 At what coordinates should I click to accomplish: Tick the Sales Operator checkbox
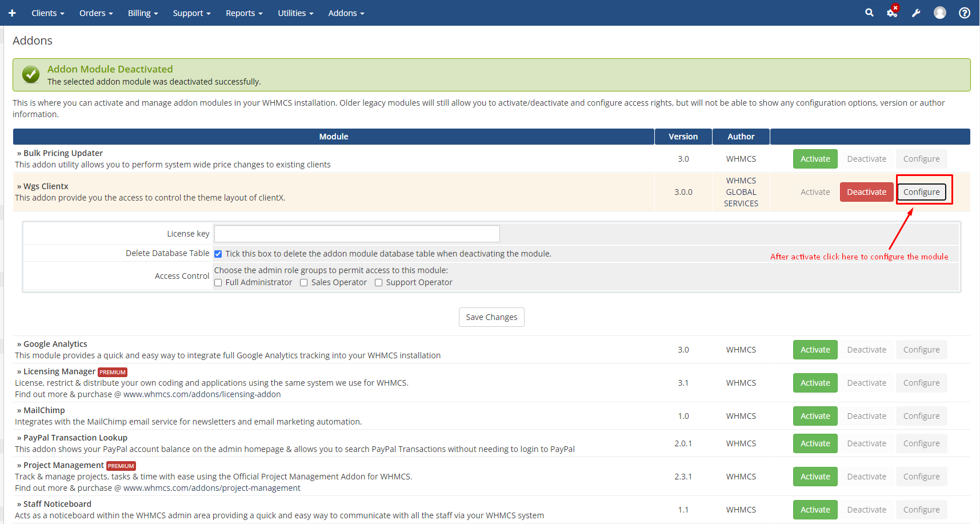tap(304, 283)
